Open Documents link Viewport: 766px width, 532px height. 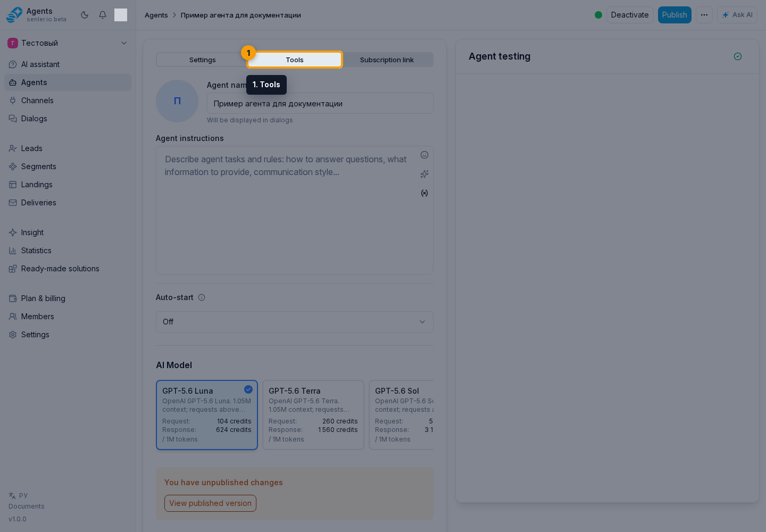click(27, 506)
